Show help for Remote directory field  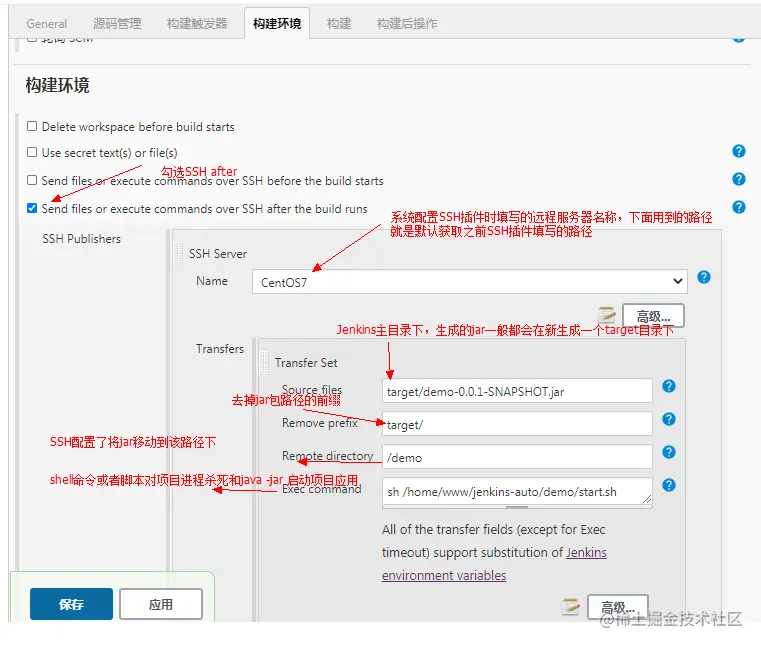pyautogui.click(x=669, y=452)
